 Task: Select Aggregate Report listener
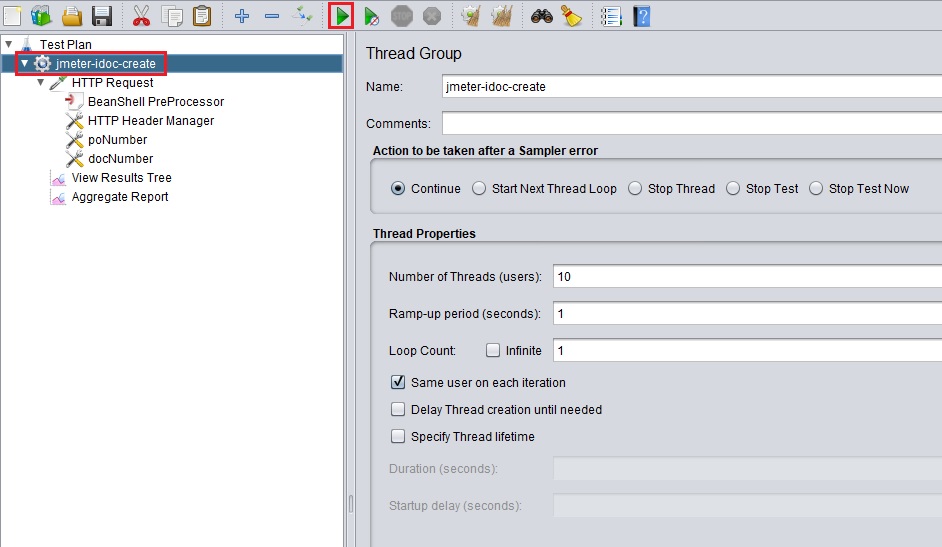tap(120, 197)
